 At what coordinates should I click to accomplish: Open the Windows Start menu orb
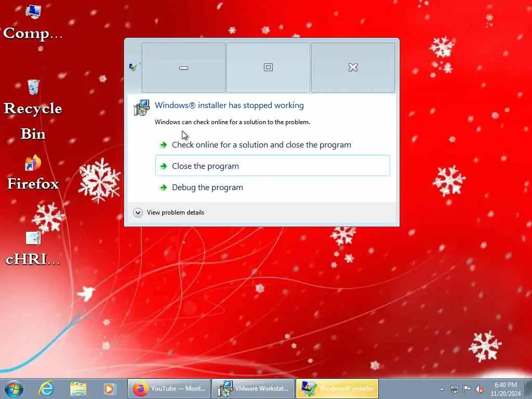pyautogui.click(x=14, y=389)
